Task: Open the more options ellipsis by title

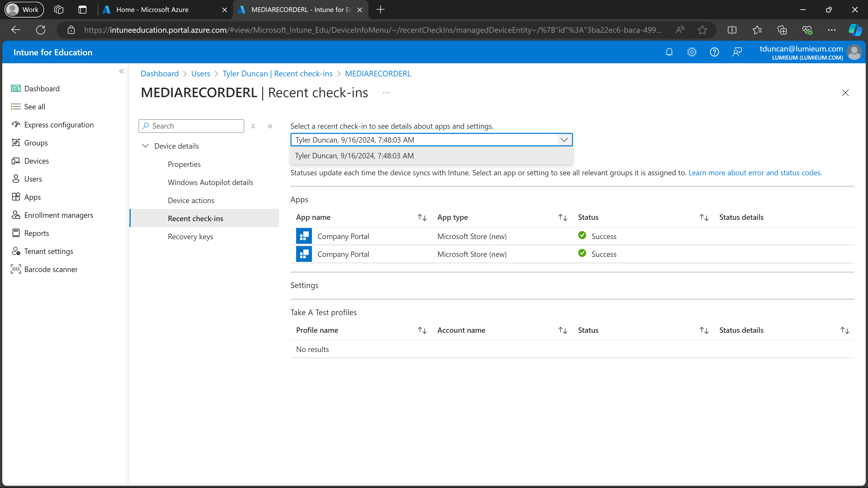Action: point(386,93)
